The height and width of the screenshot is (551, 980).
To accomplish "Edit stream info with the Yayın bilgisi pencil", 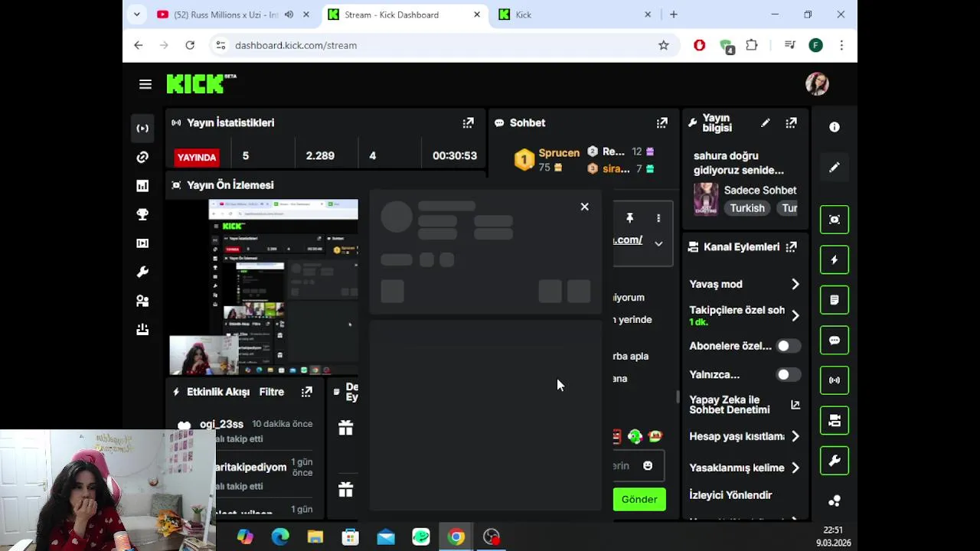I will (x=765, y=122).
